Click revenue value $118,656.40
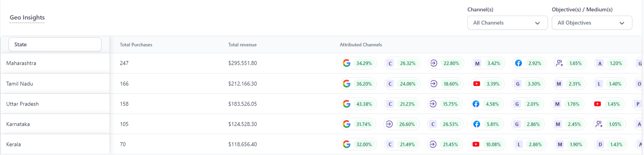Viewport: 644px width, 155px height. [242, 144]
